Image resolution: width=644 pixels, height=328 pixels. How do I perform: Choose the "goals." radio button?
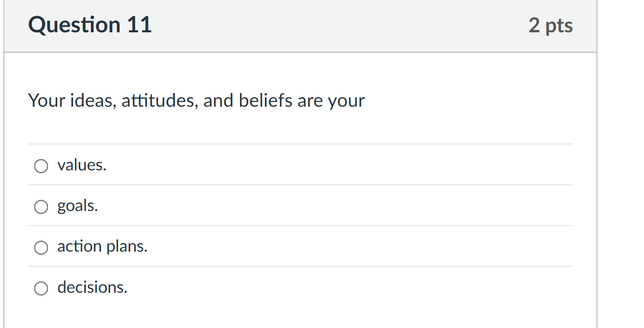[x=41, y=207]
